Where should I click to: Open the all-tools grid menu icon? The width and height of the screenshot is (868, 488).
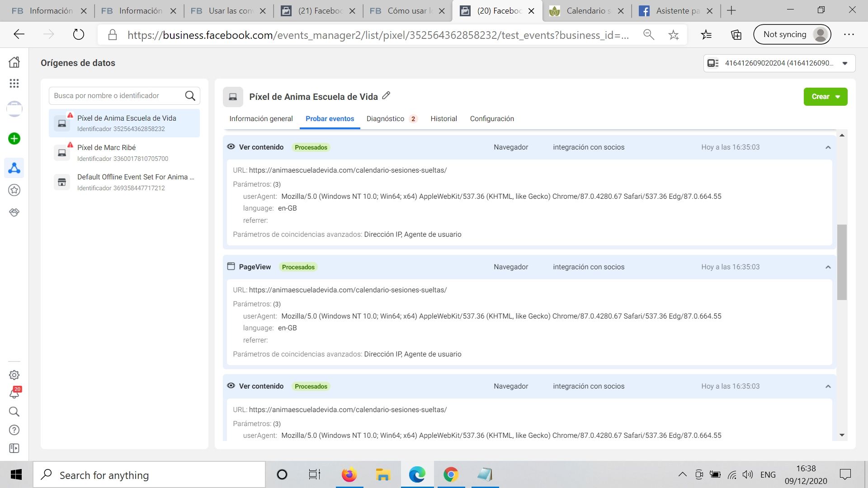pyautogui.click(x=14, y=83)
